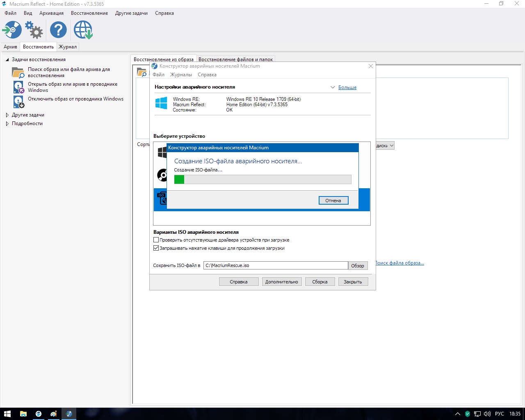Click the paint palette taskbar icon
This screenshot has width=525, height=420.
pyautogui.click(x=54, y=414)
